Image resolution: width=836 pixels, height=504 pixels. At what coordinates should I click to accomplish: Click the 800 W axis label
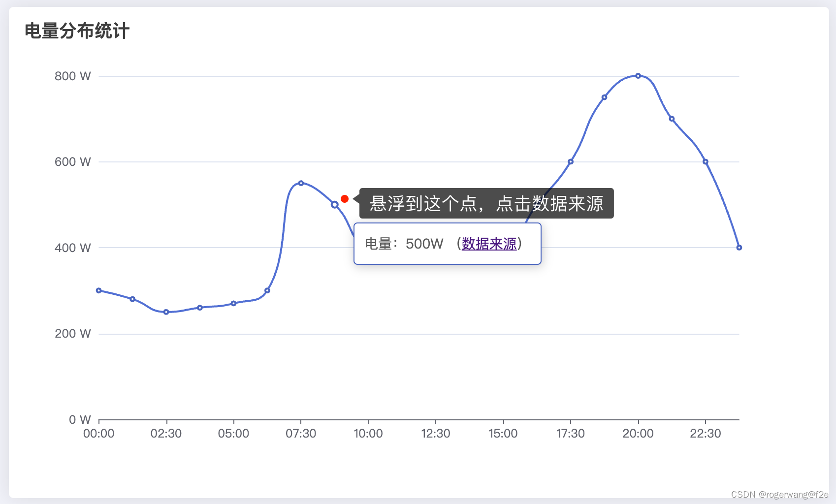coord(73,76)
